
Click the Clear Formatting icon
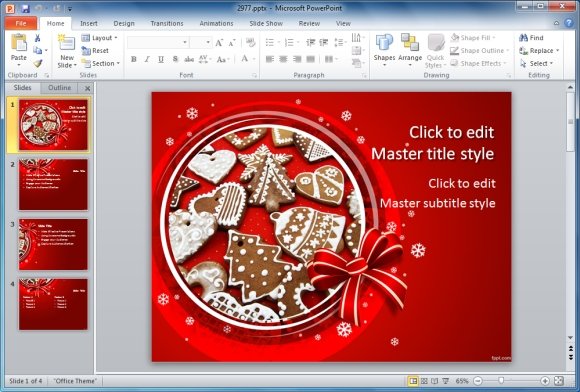tap(250, 43)
